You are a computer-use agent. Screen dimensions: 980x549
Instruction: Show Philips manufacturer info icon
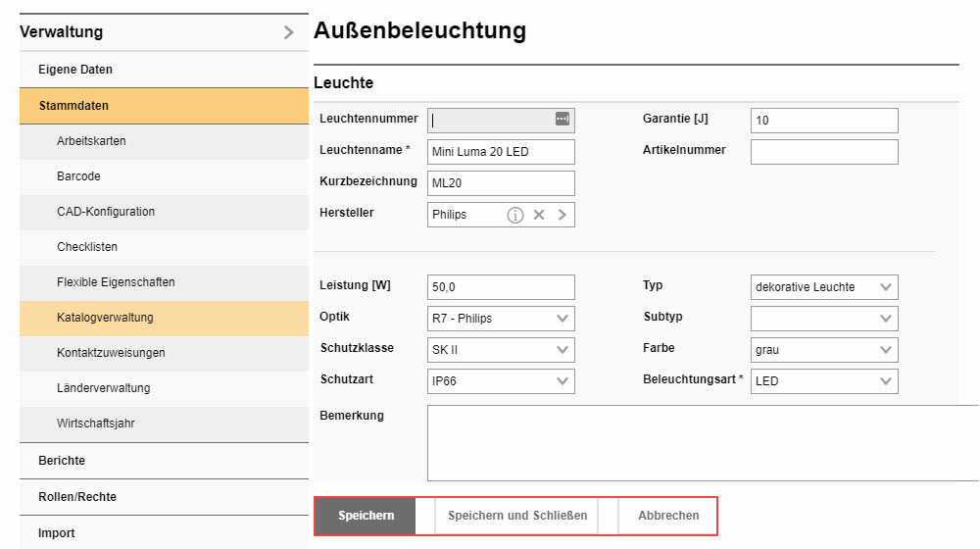(515, 215)
